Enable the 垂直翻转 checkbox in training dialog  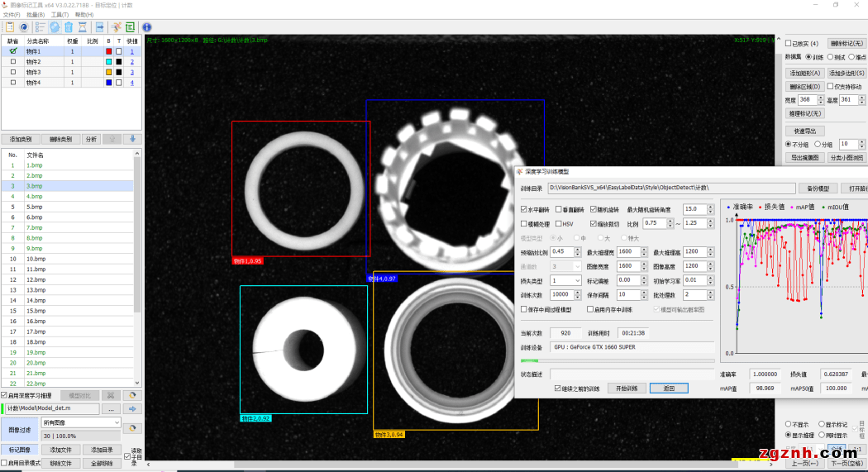coord(560,210)
